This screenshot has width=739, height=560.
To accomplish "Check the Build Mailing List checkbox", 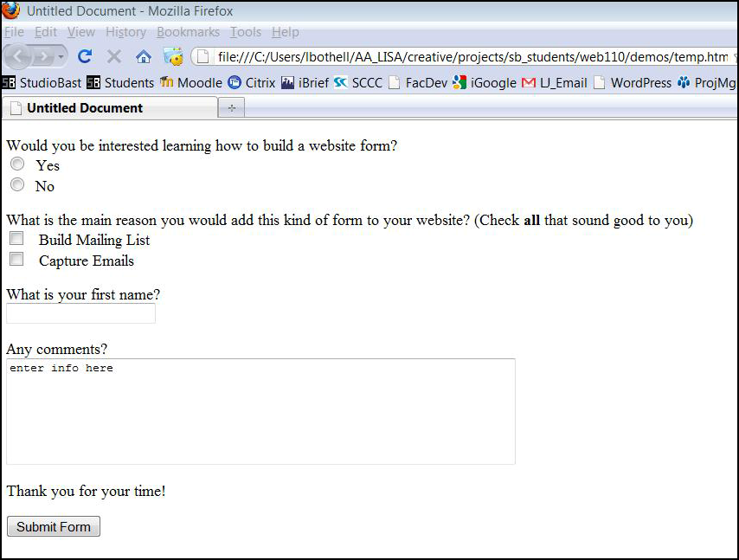I will tap(16, 239).
